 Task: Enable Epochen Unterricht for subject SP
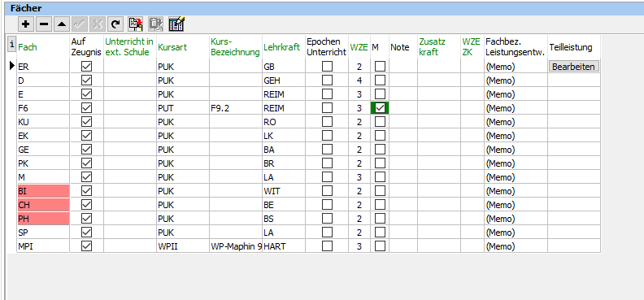pyautogui.click(x=327, y=233)
